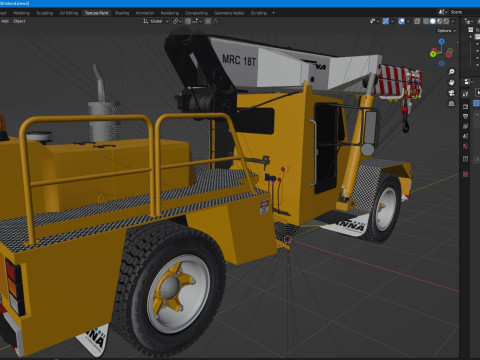The image size is (480, 360).
Task: Switch to the Shading workspace tab
Action: tap(122, 13)
